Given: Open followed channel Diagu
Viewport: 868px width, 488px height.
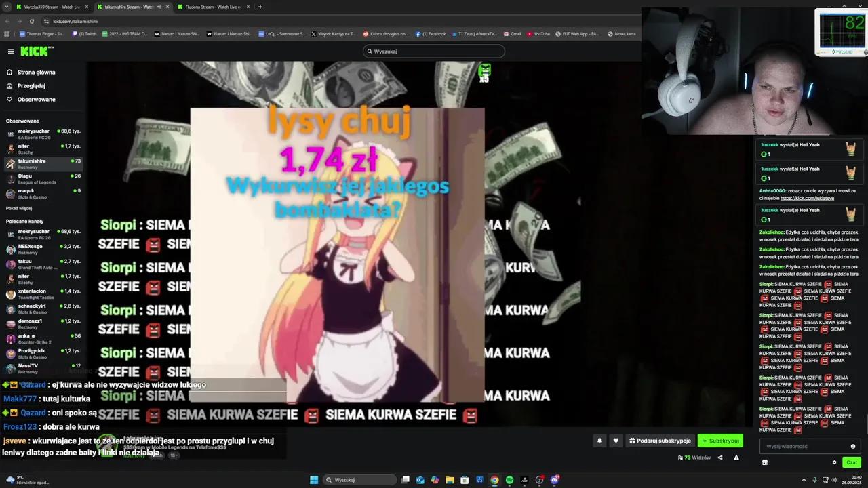Looking at the screenshot, I should click(x=43, y=178).
